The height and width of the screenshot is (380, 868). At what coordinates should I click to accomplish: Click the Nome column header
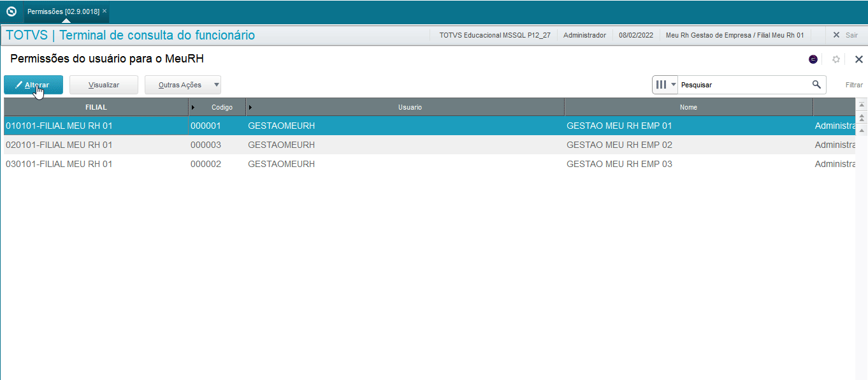(x=689, y=107)
